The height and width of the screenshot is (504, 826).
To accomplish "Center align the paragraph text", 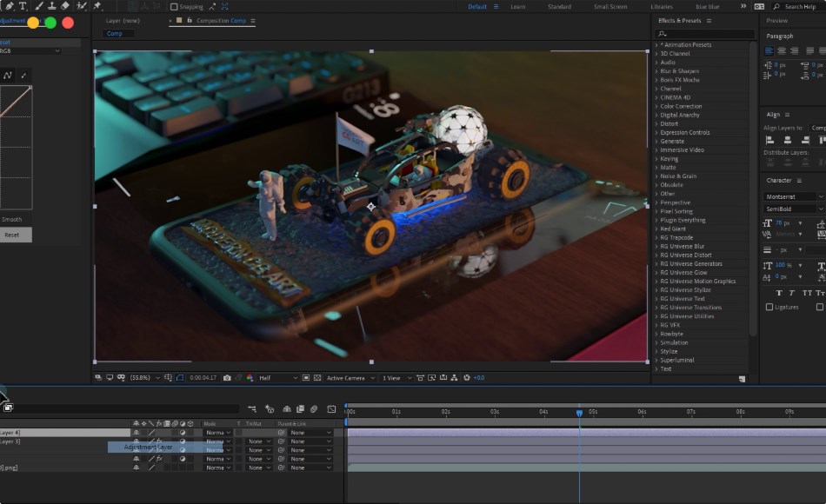I will tap(782, 51).
